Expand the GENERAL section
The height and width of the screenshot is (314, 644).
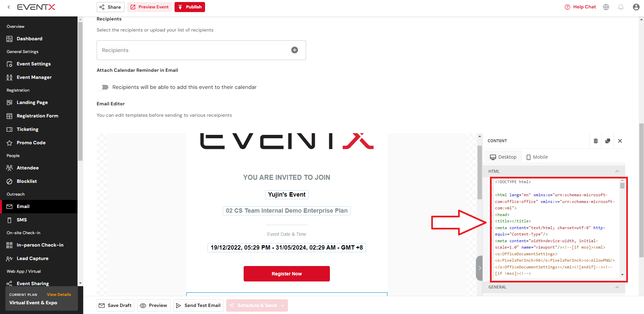click(x=617, y=287)
